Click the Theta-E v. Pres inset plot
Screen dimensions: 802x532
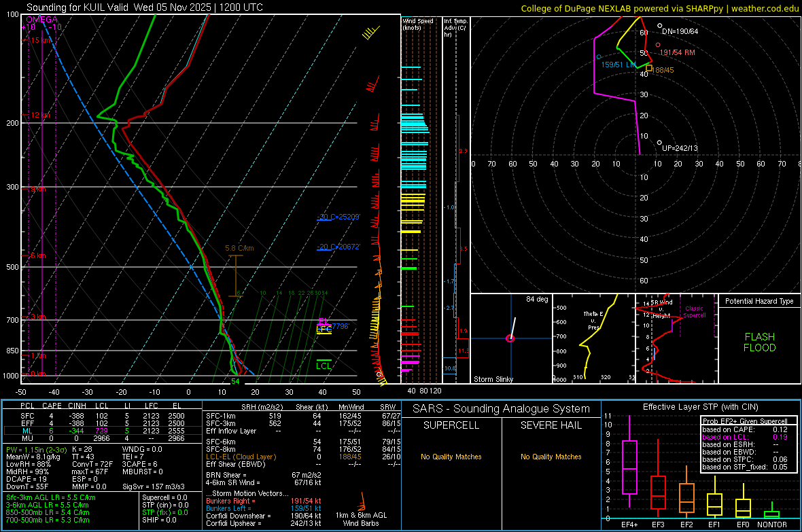(x=593, y=338)
